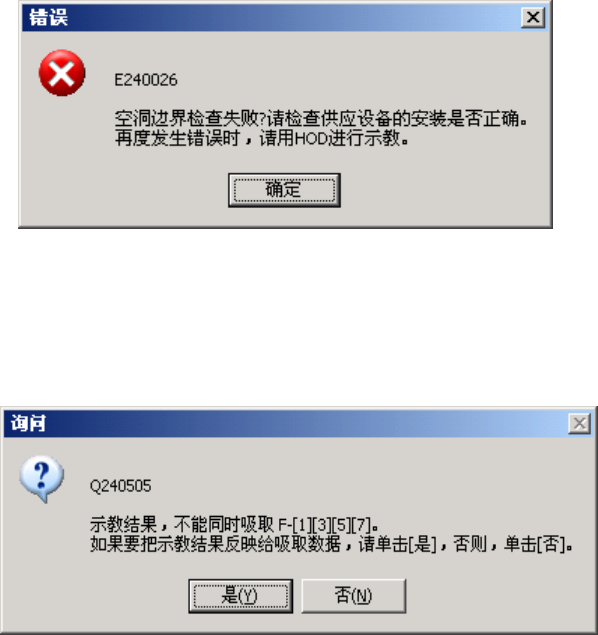Click the blank white area between dialogs
Screen dimensions: 598x635
pyautogui.click(x=299, y=317)
